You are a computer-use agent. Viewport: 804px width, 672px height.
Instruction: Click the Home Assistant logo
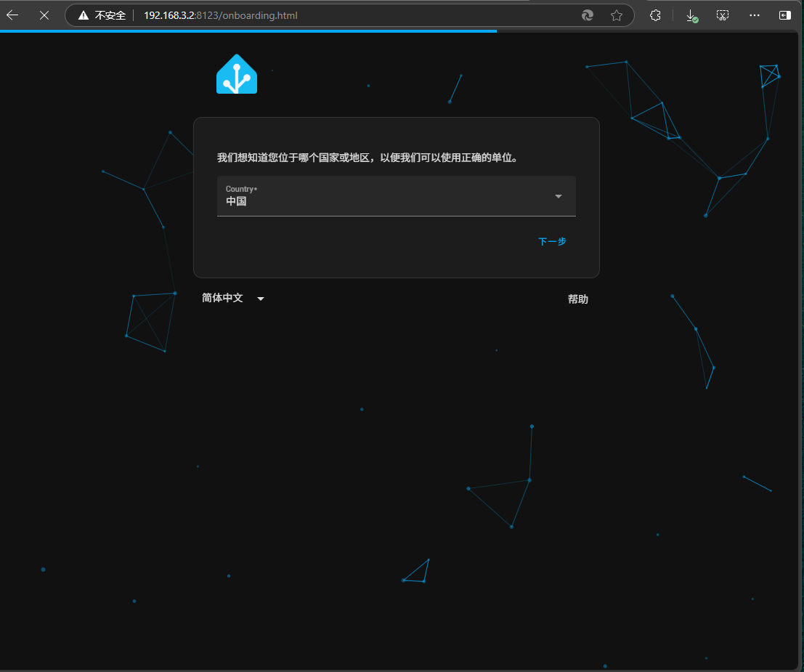point(237,74)
